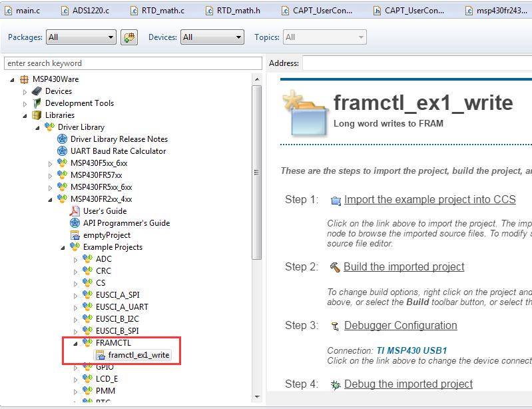Click the UART Baud Rate Calculator icon
The height and width of the screenshot is (409, 532).
tap(62, 151)
